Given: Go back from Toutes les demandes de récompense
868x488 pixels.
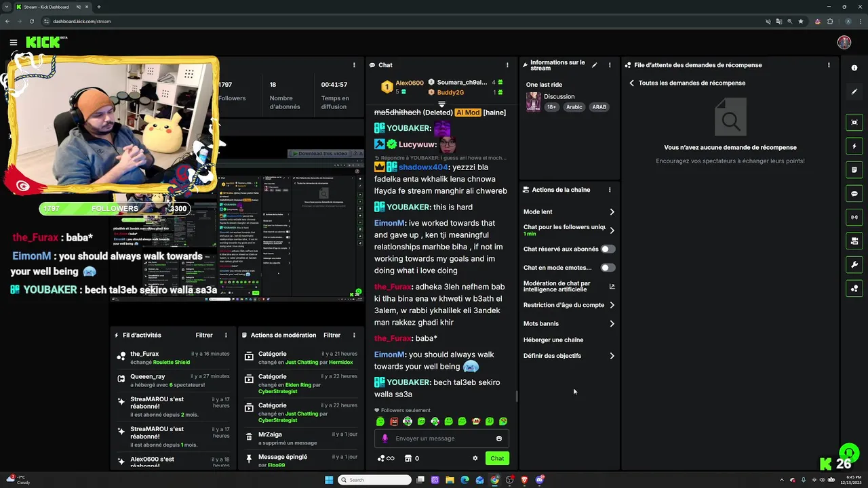Looking at the screenshot, I should [x=631, y=83].
